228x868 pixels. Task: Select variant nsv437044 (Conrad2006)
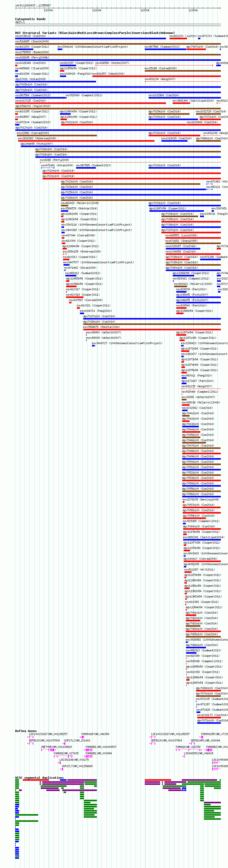[78, 236]
